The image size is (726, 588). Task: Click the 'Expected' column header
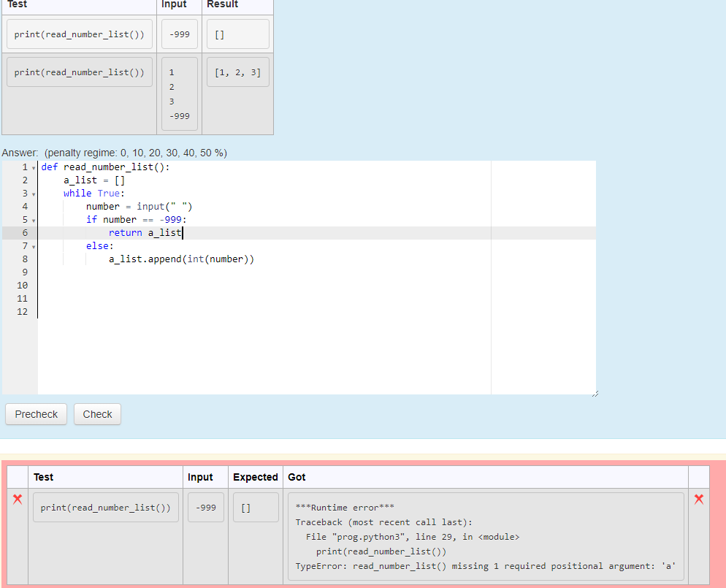tap(256, 478)
